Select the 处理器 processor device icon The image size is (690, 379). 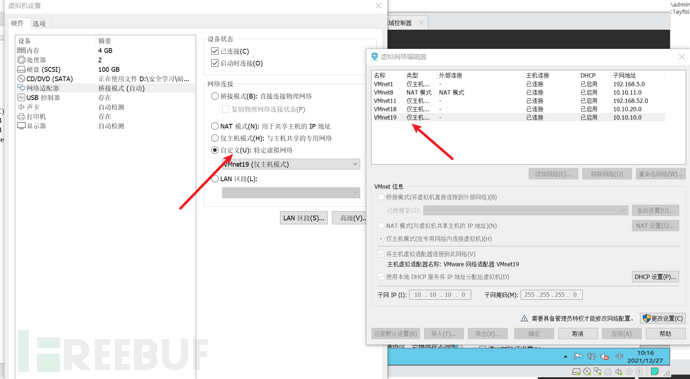tap(21, 60)
